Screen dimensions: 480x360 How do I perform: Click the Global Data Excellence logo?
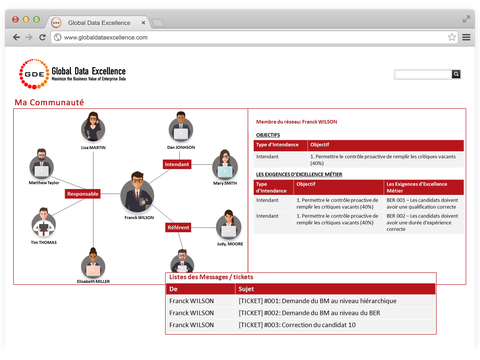click(x=72, y=74)
